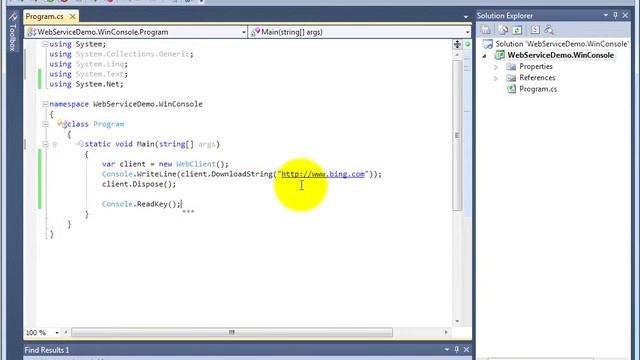Refresh the Solution Explorer tree
The height and width of the screenshot is (360, 640).
pyautogui.click(x=517, y=30)
